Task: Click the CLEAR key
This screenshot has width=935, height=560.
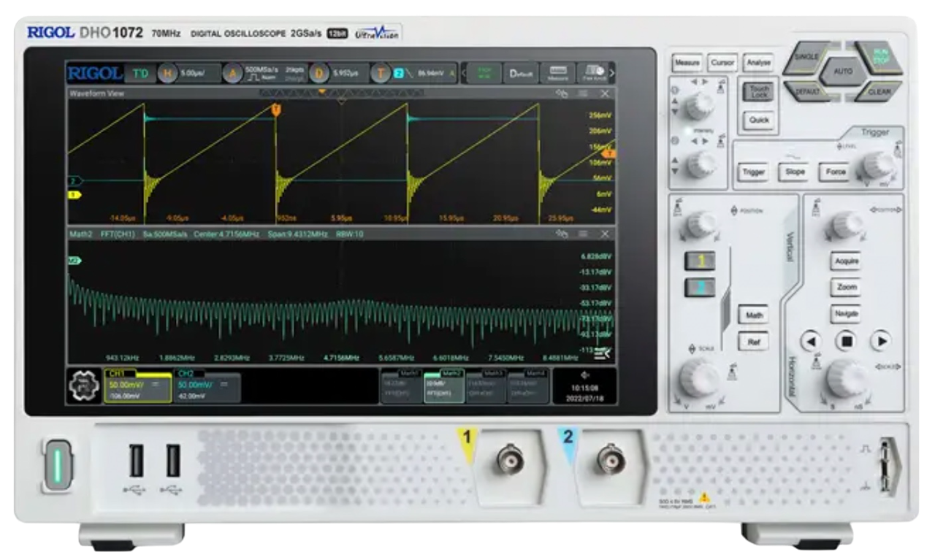Action: 879,91
